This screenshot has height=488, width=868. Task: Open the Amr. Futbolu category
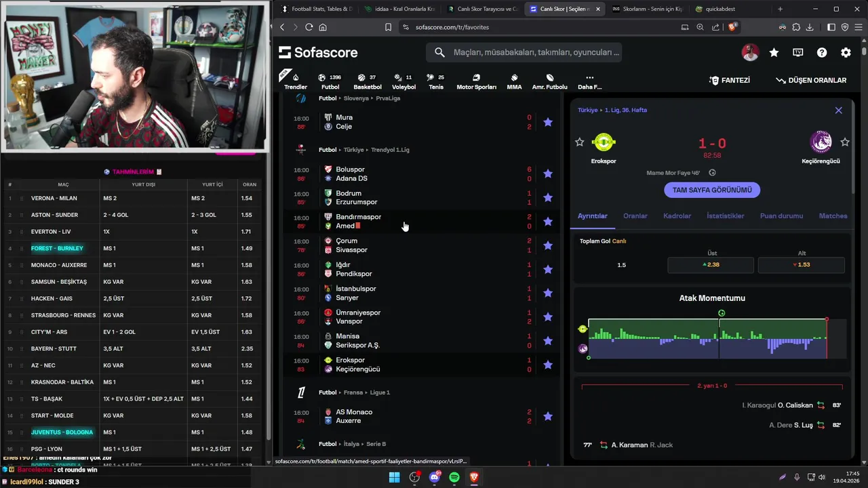[x=549, y=81]
